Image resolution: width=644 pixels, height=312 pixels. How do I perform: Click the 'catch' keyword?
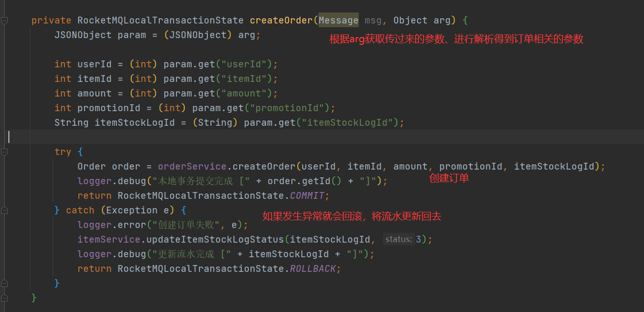80,210
